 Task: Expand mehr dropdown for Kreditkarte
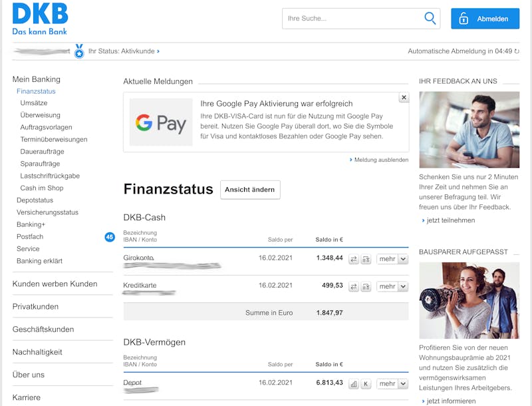392,286
